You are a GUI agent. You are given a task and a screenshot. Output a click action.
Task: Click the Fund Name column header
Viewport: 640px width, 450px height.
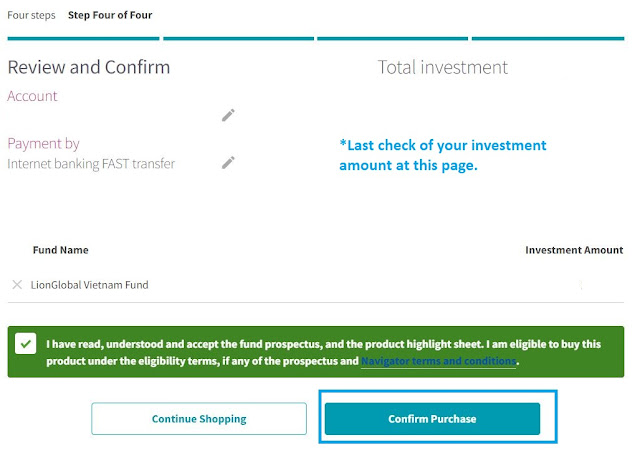[x=60, y=250]
